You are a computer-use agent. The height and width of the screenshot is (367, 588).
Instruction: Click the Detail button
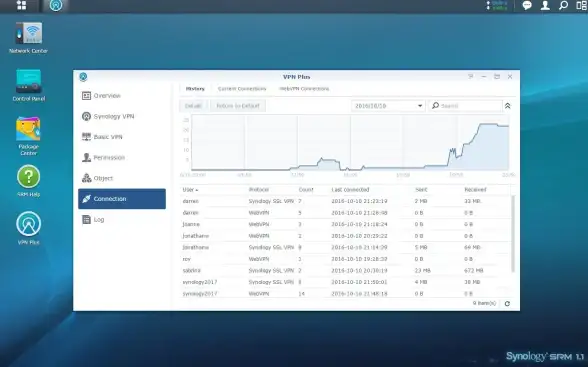[x=193, y=106]
